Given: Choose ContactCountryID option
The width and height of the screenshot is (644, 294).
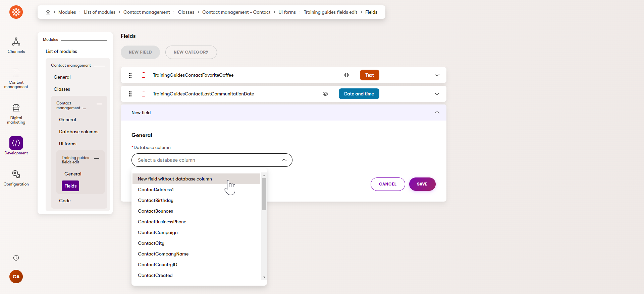Looking at the screenshot, I should point(196,265).
